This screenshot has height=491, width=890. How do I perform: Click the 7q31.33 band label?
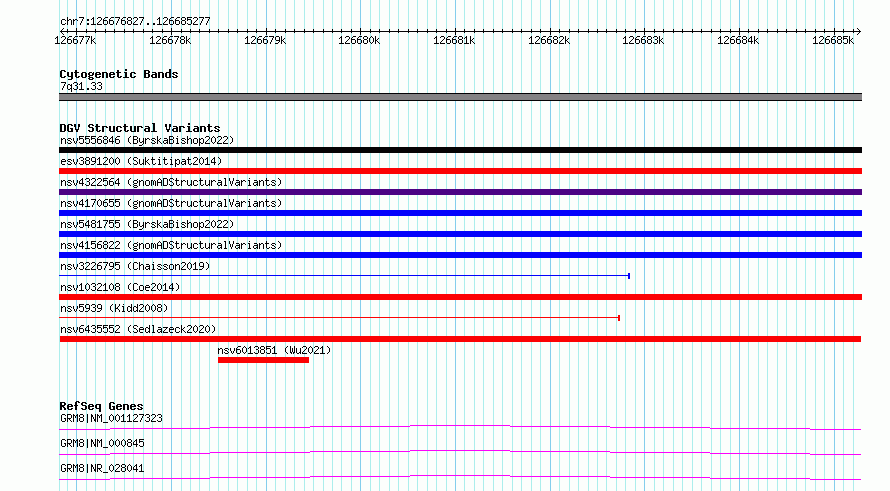[81, 87]
